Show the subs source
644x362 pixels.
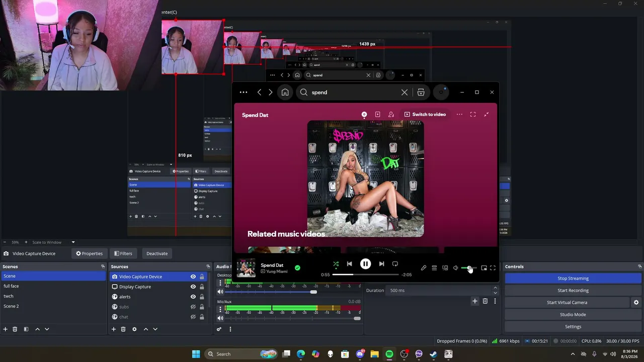click(x=193, y=307)
